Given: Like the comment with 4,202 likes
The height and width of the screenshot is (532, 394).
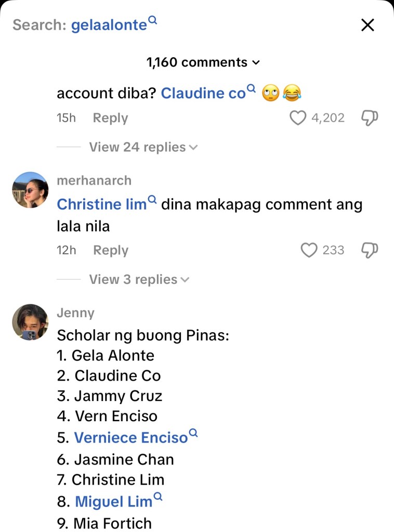Looking at the screenshot, I should click(x=298, y=118).
